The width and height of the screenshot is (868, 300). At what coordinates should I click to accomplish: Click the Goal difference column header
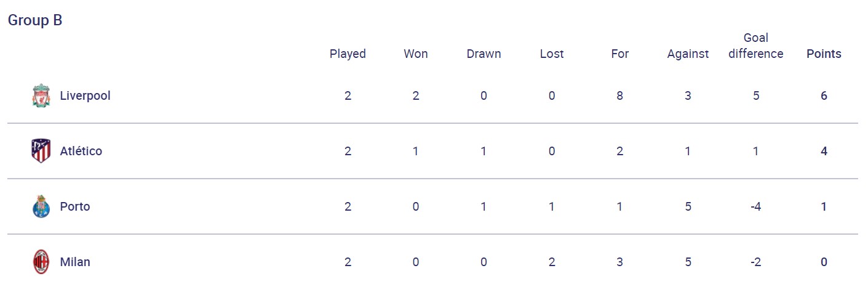point(755,46)
